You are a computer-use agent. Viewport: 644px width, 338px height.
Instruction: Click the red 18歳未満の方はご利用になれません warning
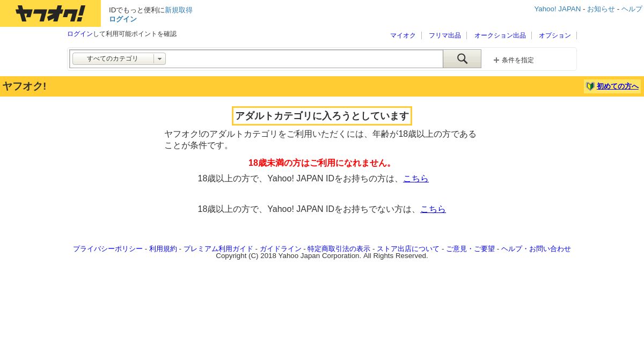tap(322, 163)
